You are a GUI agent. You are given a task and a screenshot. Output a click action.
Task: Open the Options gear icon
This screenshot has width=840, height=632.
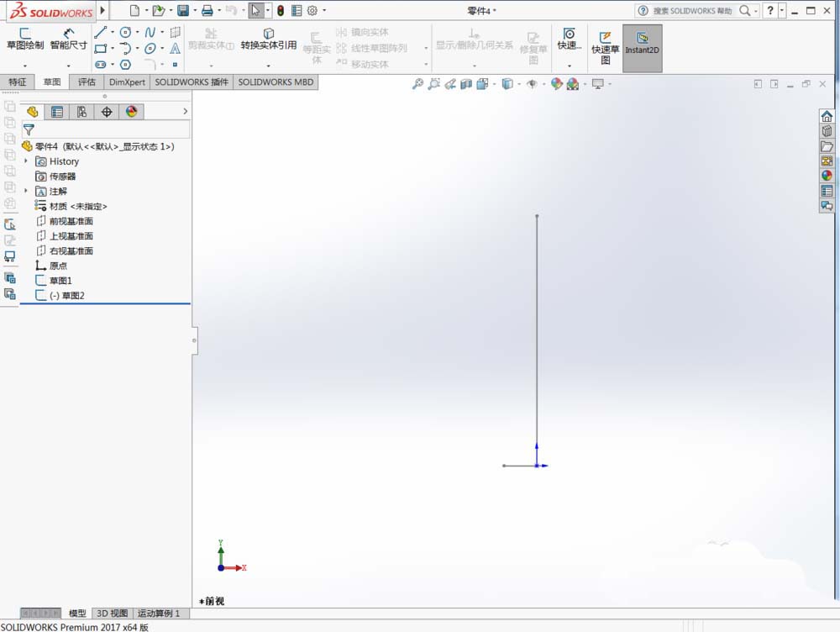click(312, 10)
